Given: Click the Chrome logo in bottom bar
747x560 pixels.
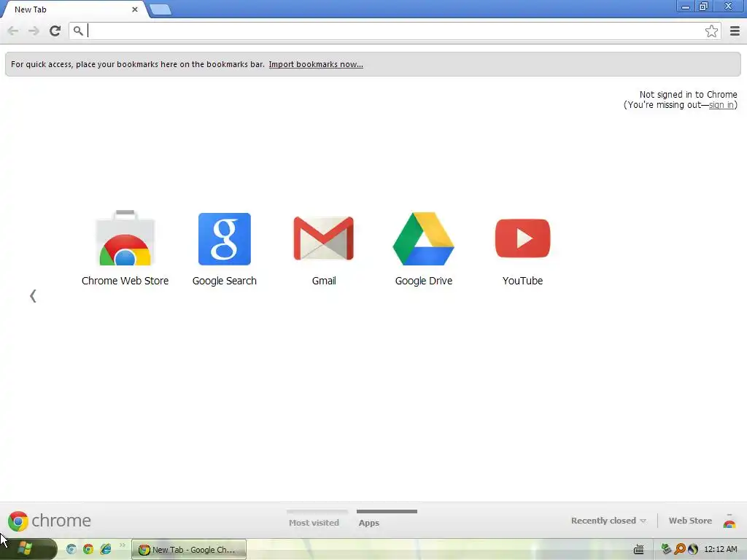Looking at the screenshot, I should click(x=18, y=521).
